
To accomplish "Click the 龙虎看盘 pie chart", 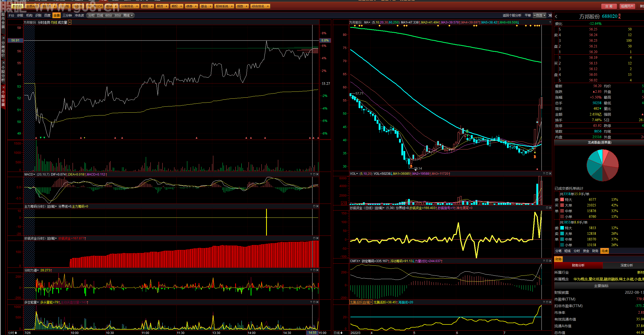I will pos(603,165).
